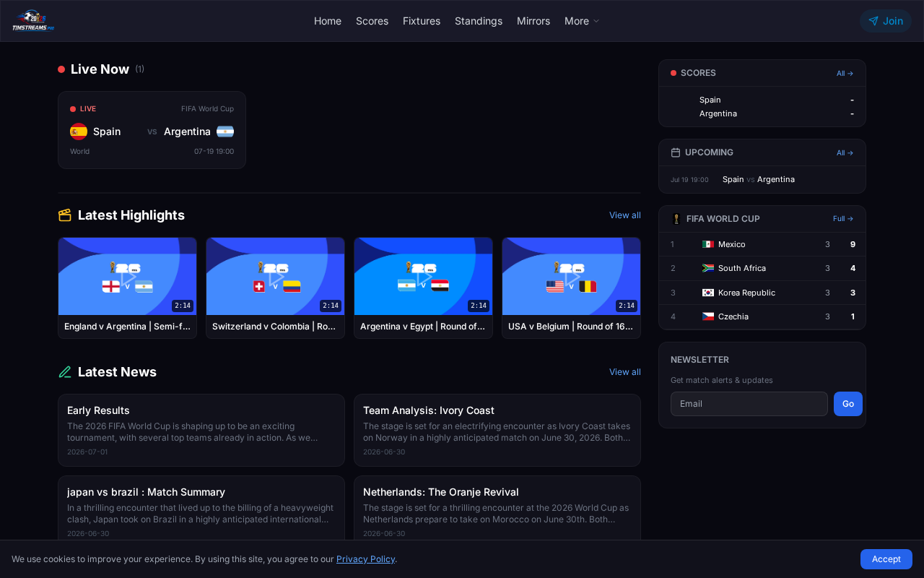The image size is (924, 578).
Task: Select Czechia row in standings
Action: [762, 316]
